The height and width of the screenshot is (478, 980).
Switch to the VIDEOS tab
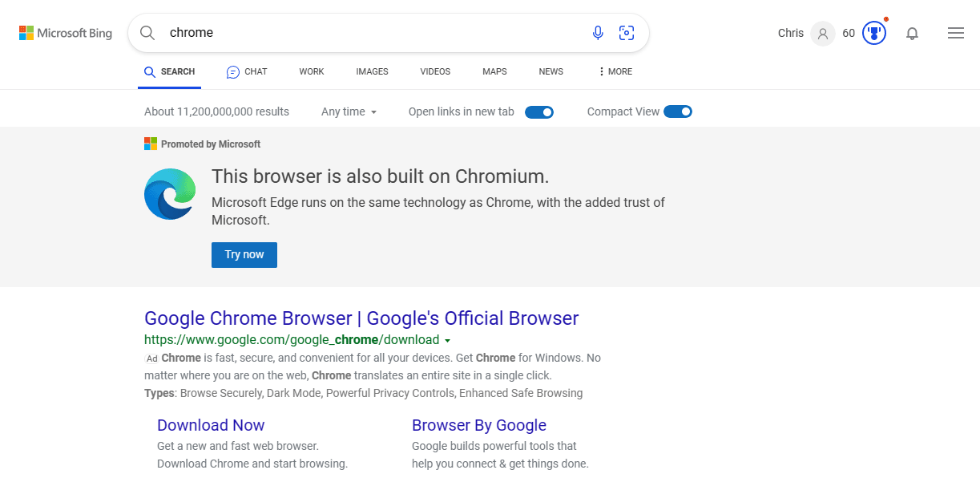click(435, 71)
